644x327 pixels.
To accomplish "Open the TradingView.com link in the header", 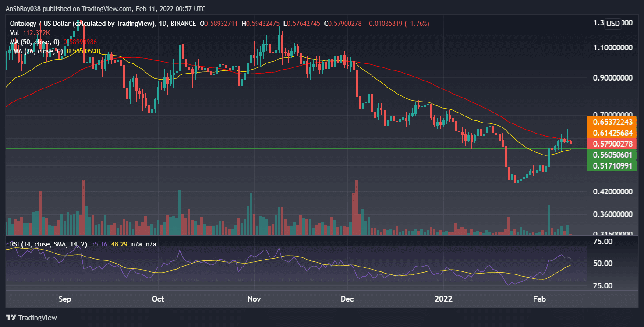I will click(105, 8).
